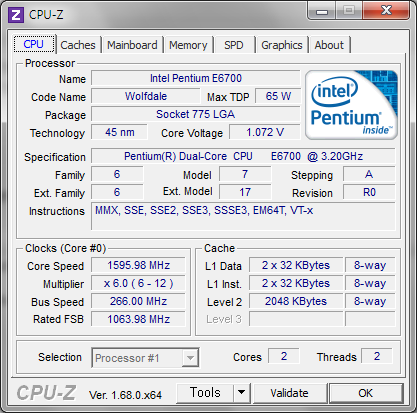Click the Core Voltage value 1.072 V
Viewport: 417px width, 413px height.
click(265, 132)
